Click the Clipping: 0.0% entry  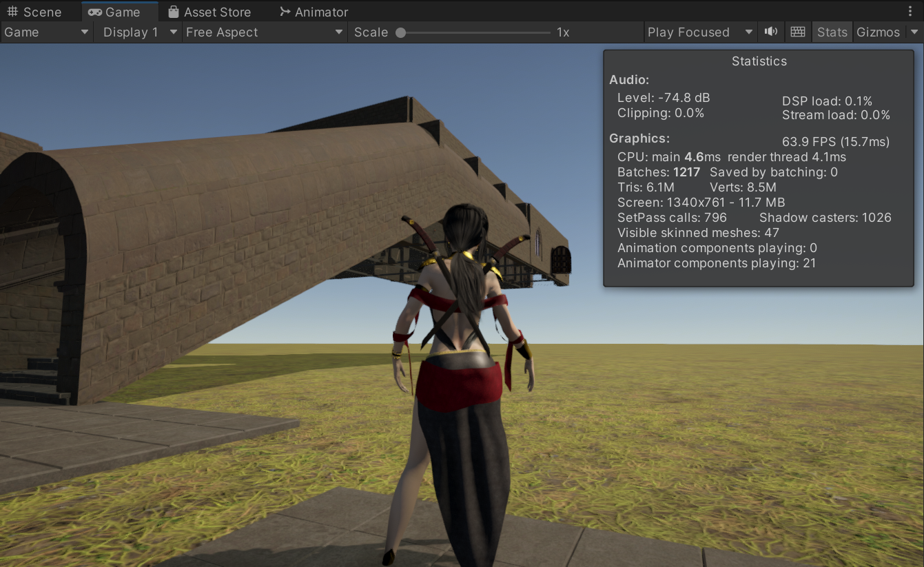pos(661,113)
